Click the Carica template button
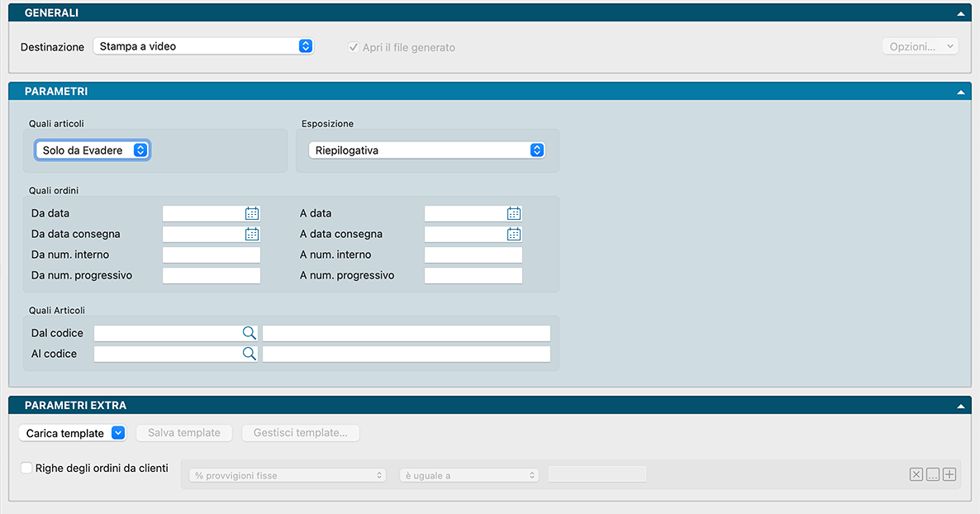980x514 pixels. click(x=72, y=433)
